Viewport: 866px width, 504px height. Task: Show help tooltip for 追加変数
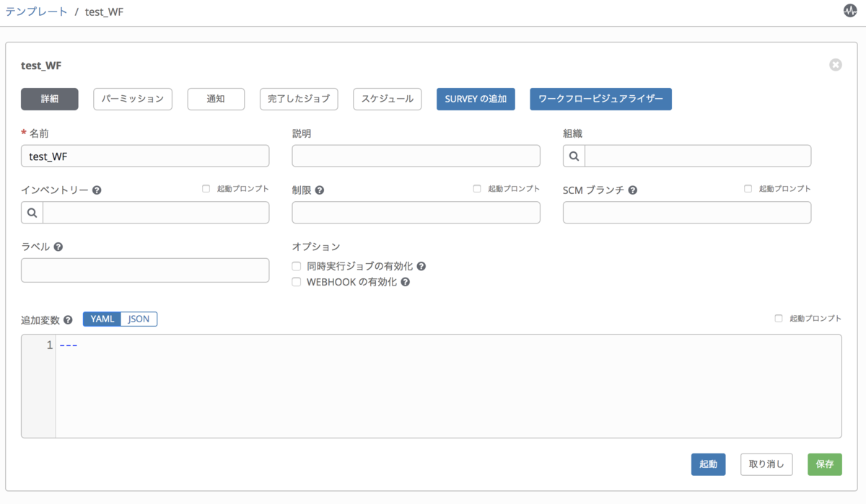(68, 319)
